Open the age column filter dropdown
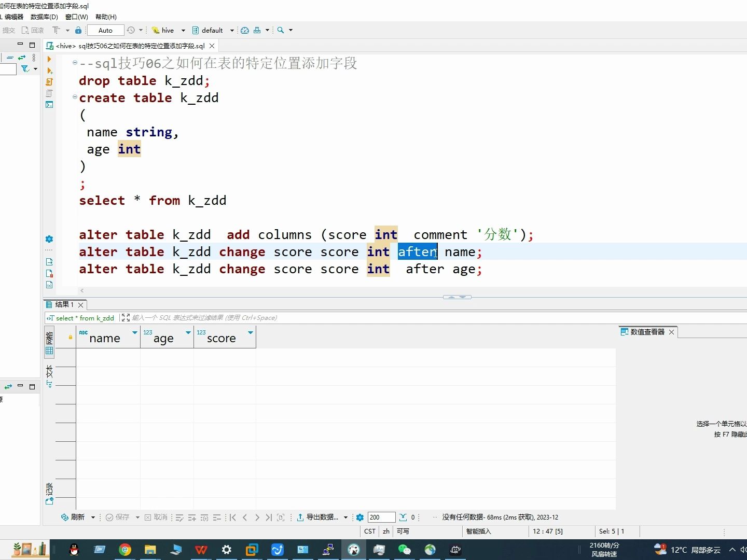747x560 pixels. coord(188,332)
